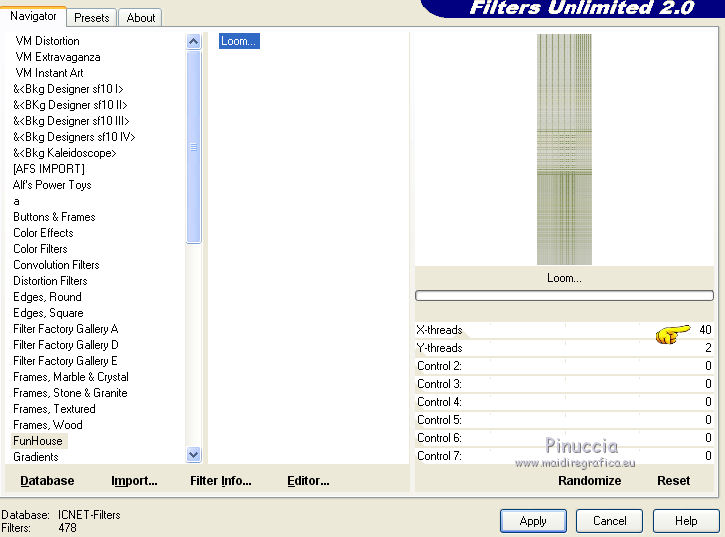
Task: Select Gradients category
Action: click(36, 457)
